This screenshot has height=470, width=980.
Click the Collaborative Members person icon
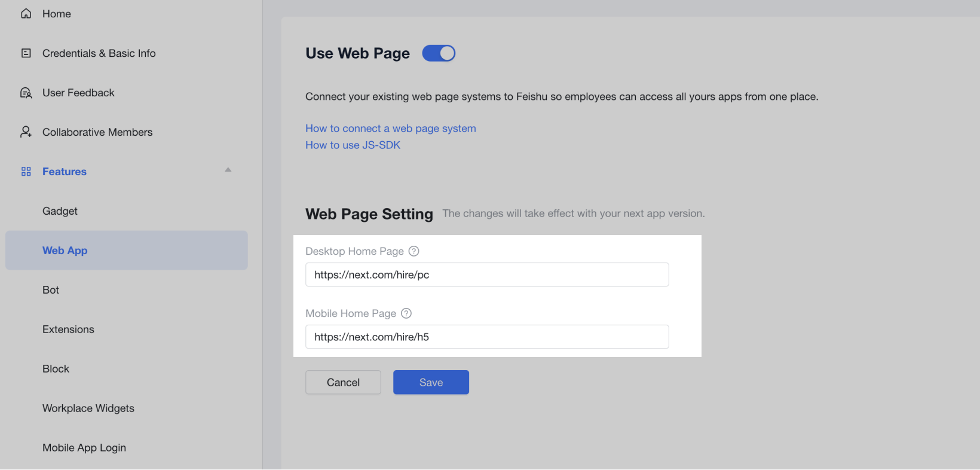[x=26, y=132]
